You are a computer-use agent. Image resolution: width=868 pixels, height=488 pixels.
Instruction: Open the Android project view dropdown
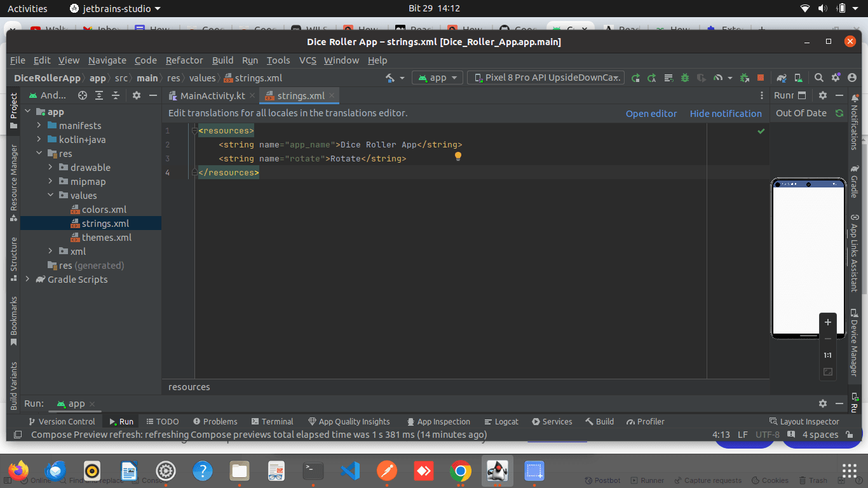(x=48, y=95)
